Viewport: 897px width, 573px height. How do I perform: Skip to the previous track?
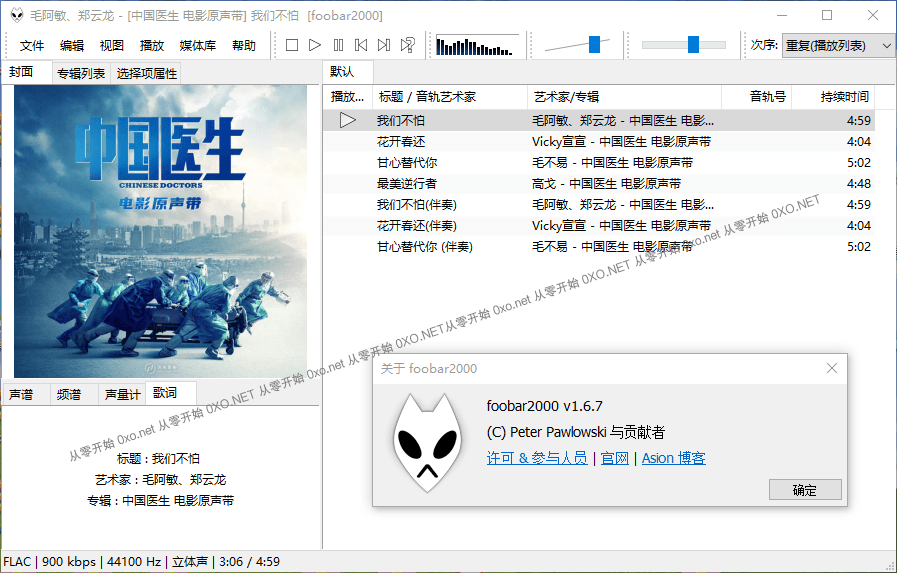(361, 45)
